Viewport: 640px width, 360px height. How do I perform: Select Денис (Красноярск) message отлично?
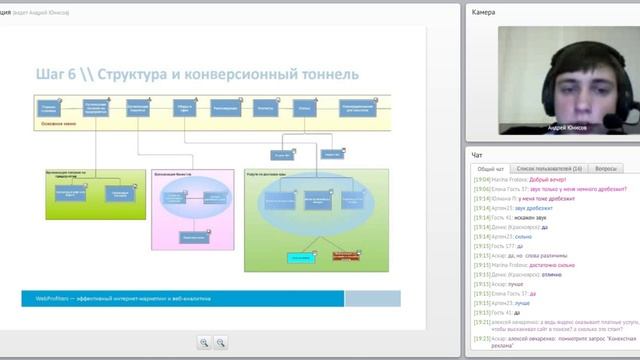518,275
